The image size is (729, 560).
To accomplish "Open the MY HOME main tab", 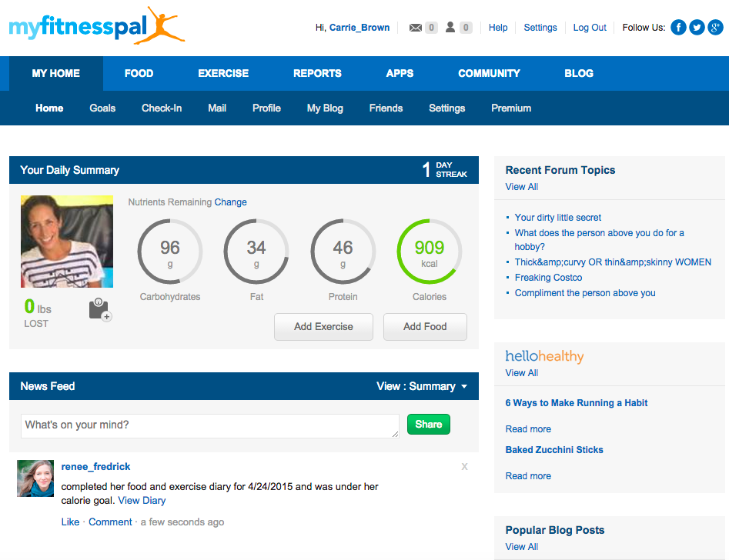I will coord(55,73).
